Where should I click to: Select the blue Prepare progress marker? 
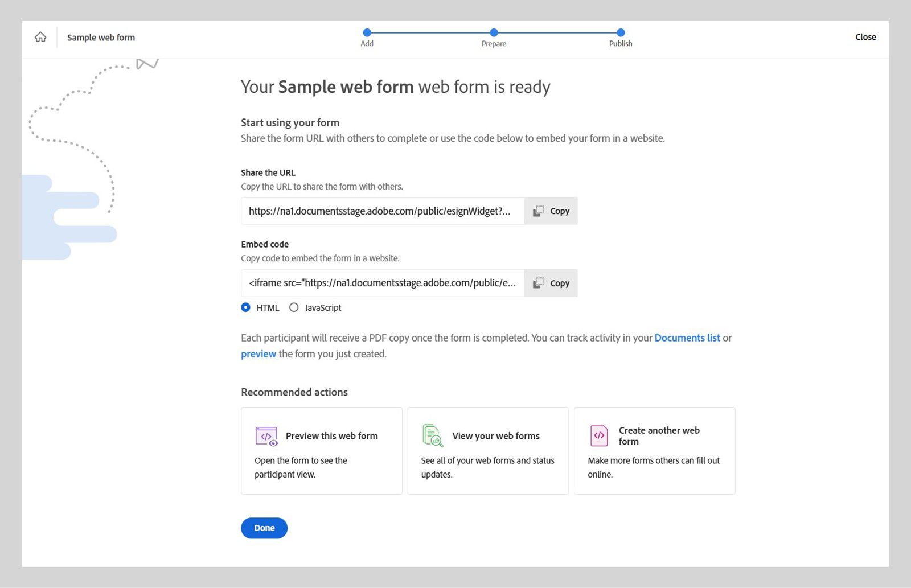pos(494,32)
